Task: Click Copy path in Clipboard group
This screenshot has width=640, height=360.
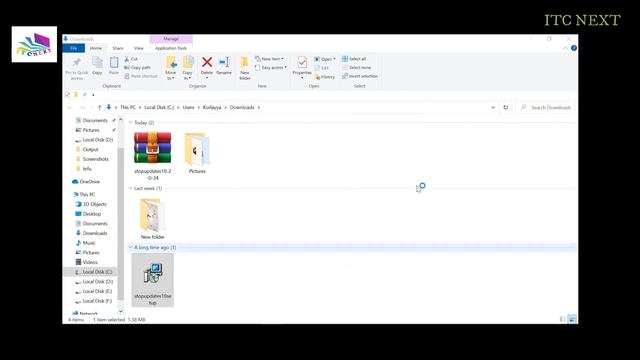Action: coord(138,68)
